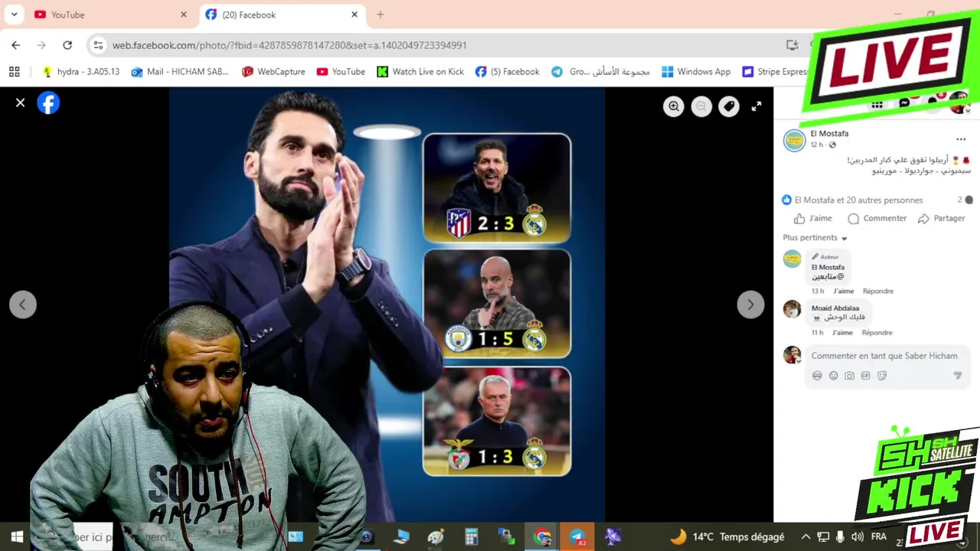Like El Mostafa's comment via J'aime
The height and width of the screenshot is (551, 980).
843,291
